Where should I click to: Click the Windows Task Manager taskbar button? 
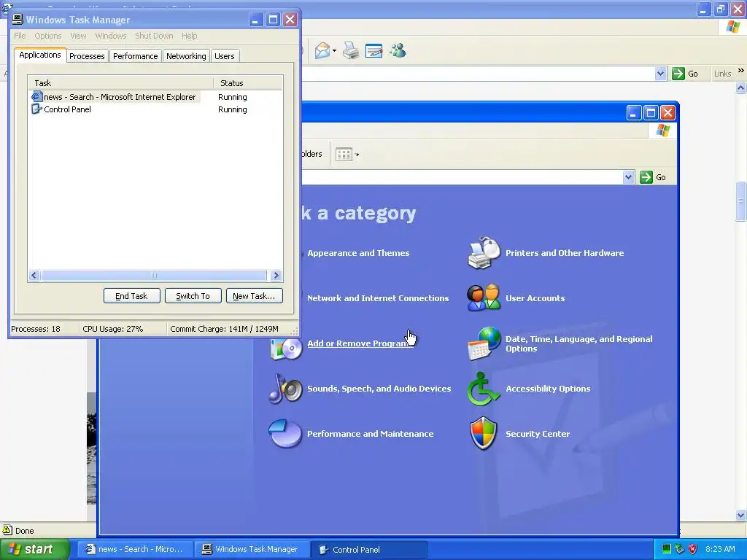click(x=252, y=550)
